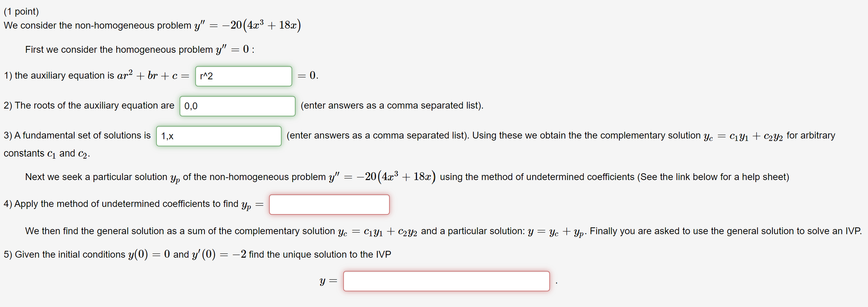Click the comma separated list hint for roots
The image size is (868, 307).
(x=392, y=106)
